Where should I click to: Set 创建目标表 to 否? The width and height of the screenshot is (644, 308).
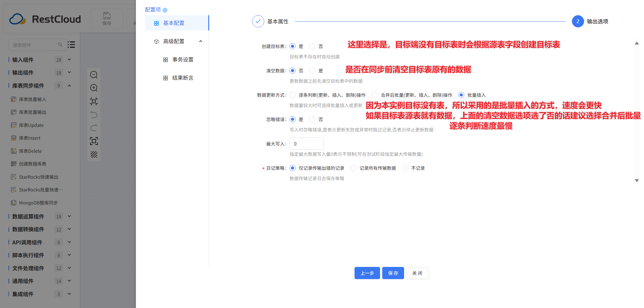click(312, 46)
